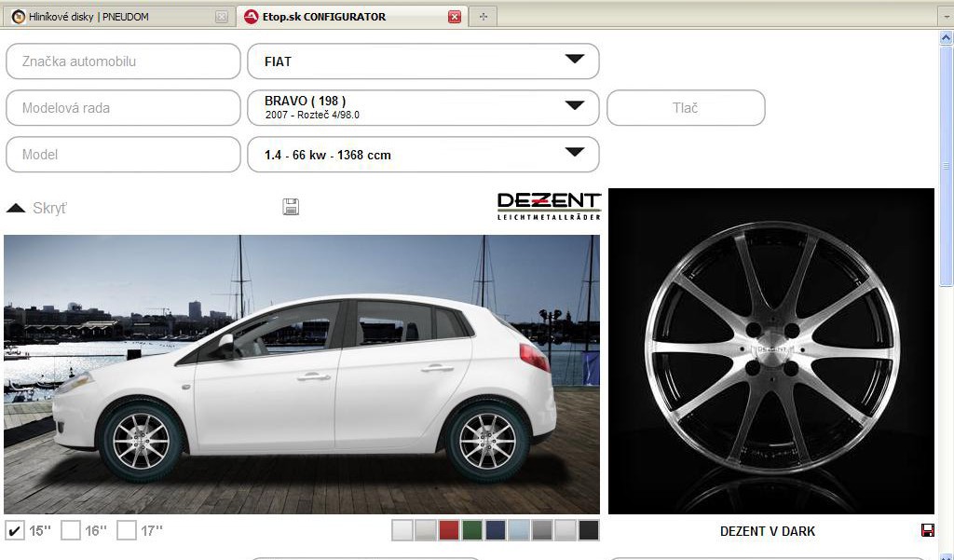
Task: Choose the red car color swatch
Action: (449, 530)
